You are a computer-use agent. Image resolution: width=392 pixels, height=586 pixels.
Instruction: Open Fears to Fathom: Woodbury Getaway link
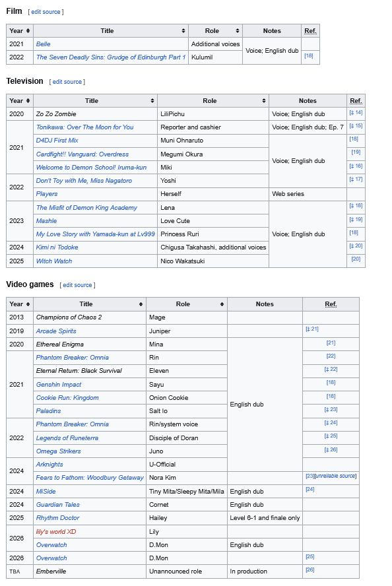90,478
